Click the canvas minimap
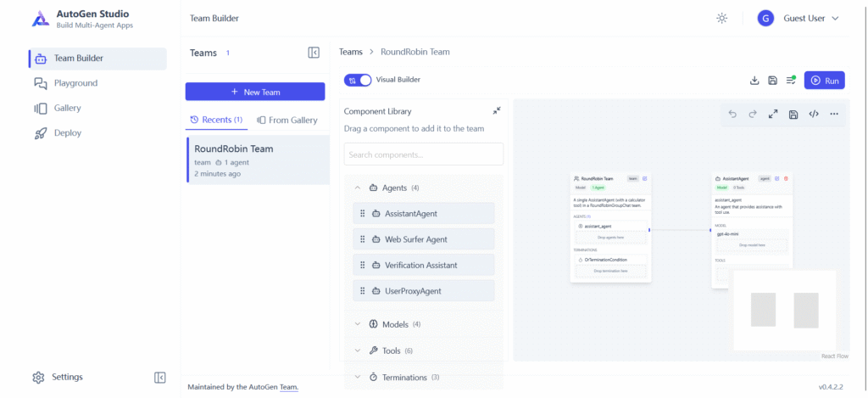Screen dimensions: 868x398 (784, 310)
